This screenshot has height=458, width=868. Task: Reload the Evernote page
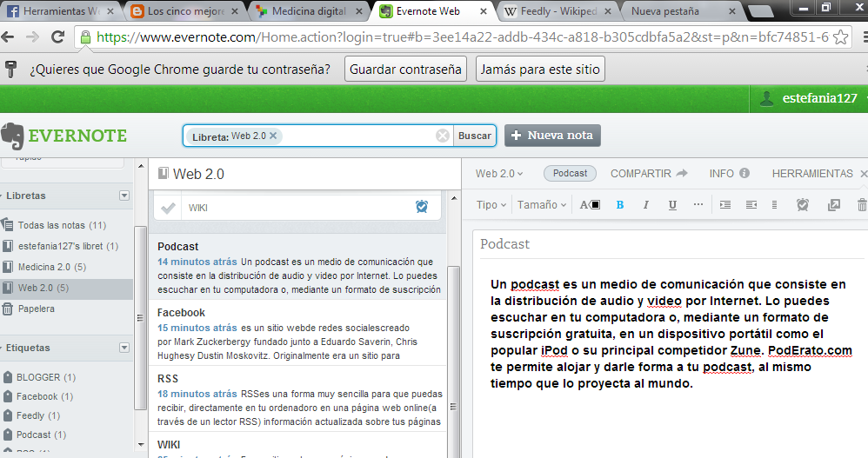point(57,37)
